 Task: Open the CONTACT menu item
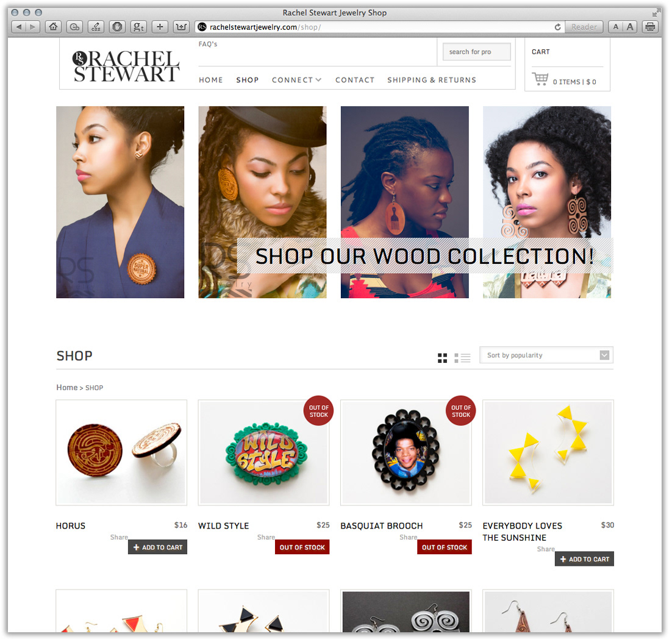coord(355,80)
